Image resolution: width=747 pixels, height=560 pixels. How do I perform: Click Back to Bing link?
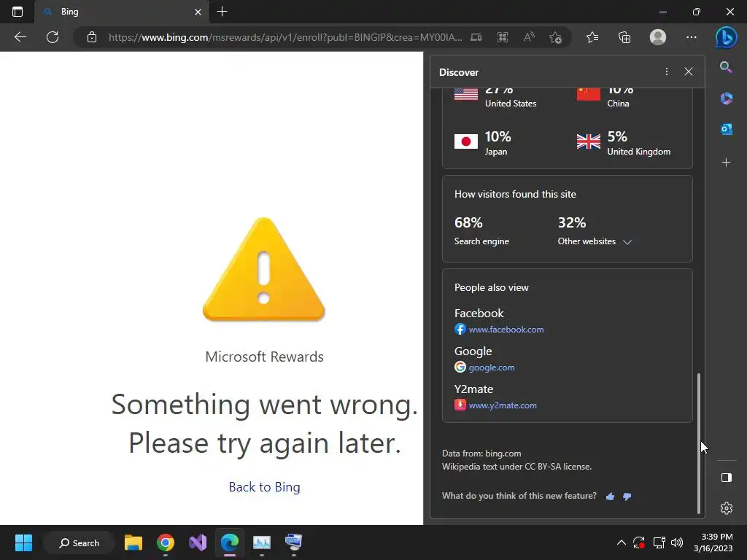(264, 487)
